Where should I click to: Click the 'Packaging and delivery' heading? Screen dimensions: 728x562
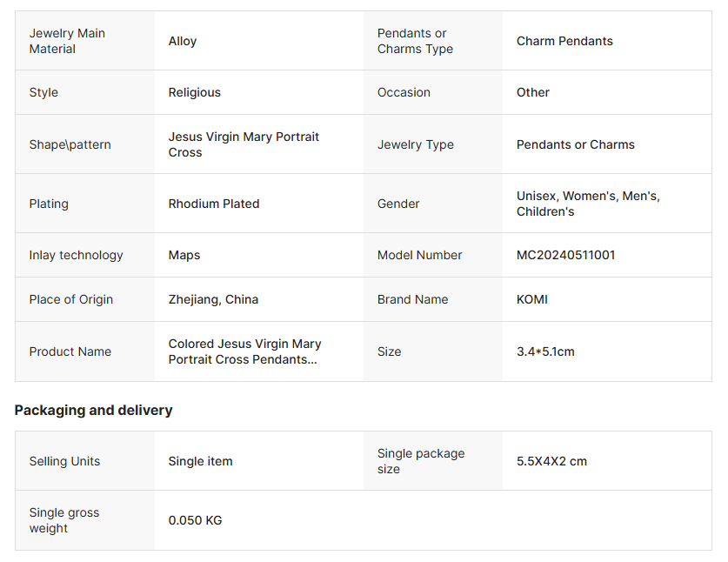click(94, 410)
